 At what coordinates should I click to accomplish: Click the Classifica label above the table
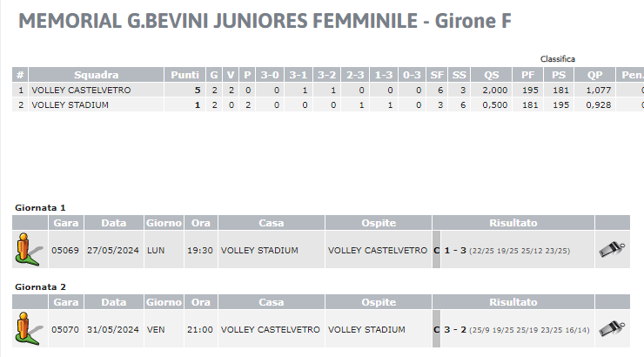[557, 59]
